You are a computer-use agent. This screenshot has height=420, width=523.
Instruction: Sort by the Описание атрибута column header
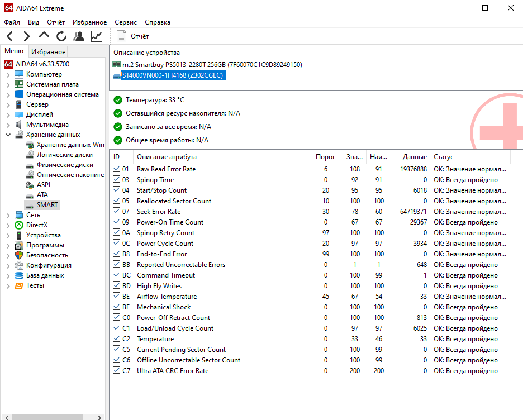221,157
